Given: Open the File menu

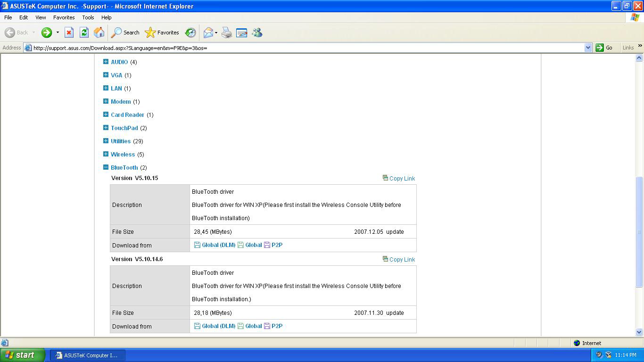Looking at the screenshot, I should point(8,17).
